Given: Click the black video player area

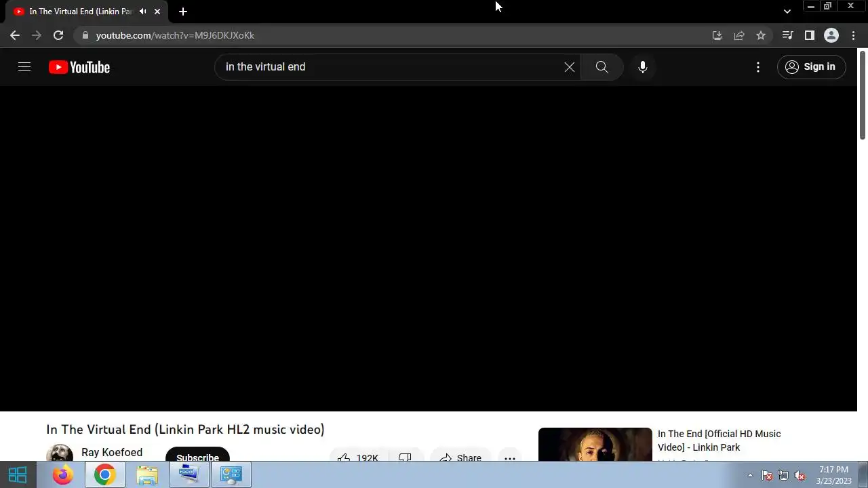Looking at the screenshot, I should coord(429,248).
